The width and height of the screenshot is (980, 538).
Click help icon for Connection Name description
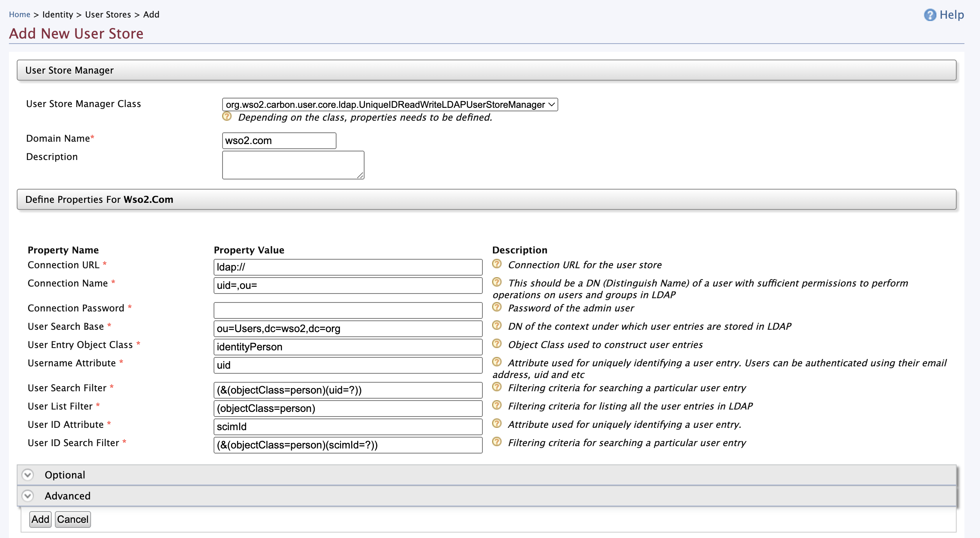pyautogui.click(x=496, y=282)
